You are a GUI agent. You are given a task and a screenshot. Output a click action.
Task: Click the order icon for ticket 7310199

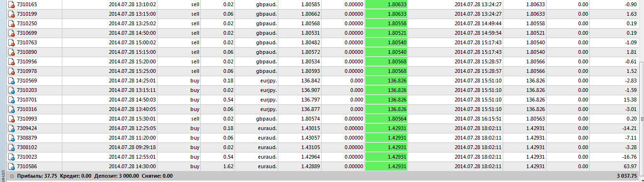(11, 14)
